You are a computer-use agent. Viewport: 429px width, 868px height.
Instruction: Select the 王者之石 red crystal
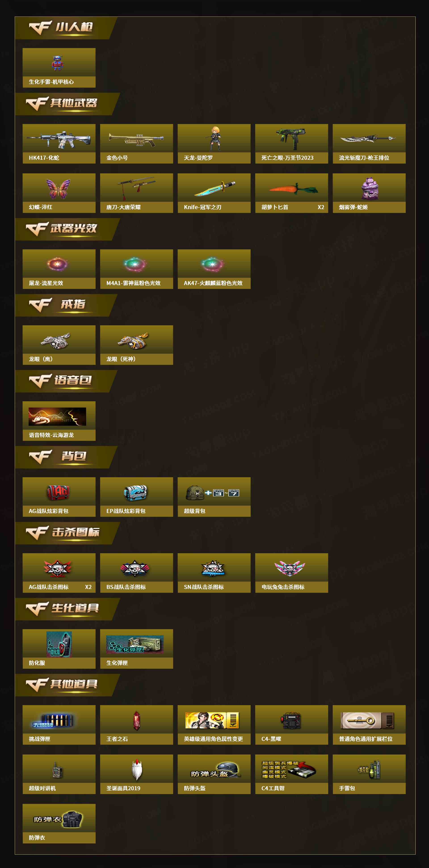click(137, 720)
